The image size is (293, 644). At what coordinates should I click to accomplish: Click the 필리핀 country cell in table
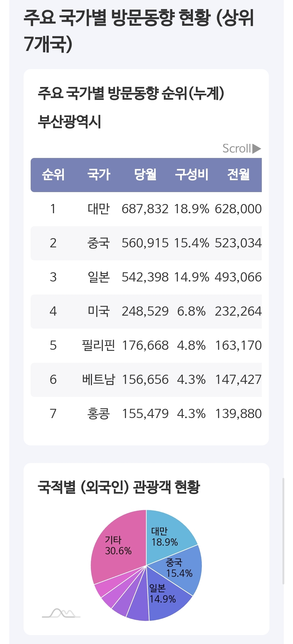point(99,345)
